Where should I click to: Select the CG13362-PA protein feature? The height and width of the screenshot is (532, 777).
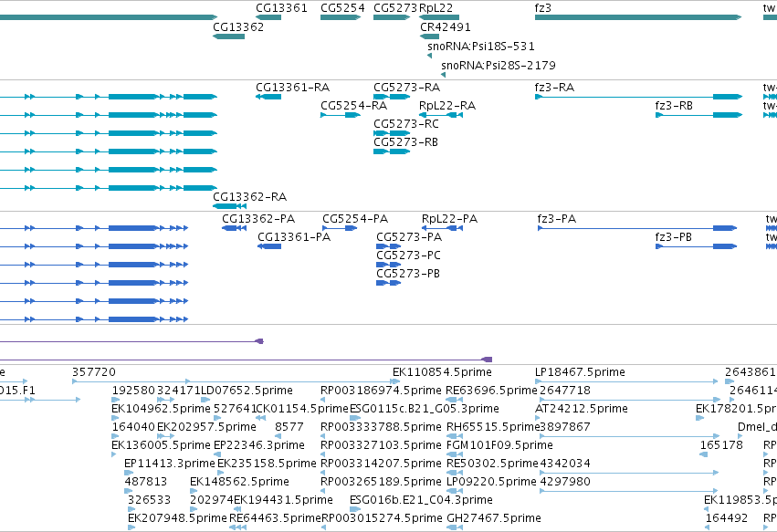point(234,228)
